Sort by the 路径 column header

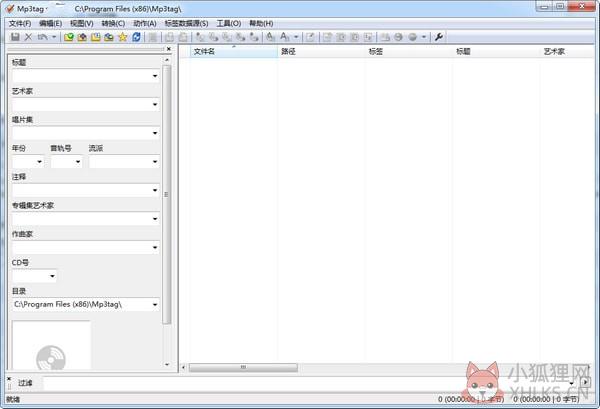click(x=321, y=51)
